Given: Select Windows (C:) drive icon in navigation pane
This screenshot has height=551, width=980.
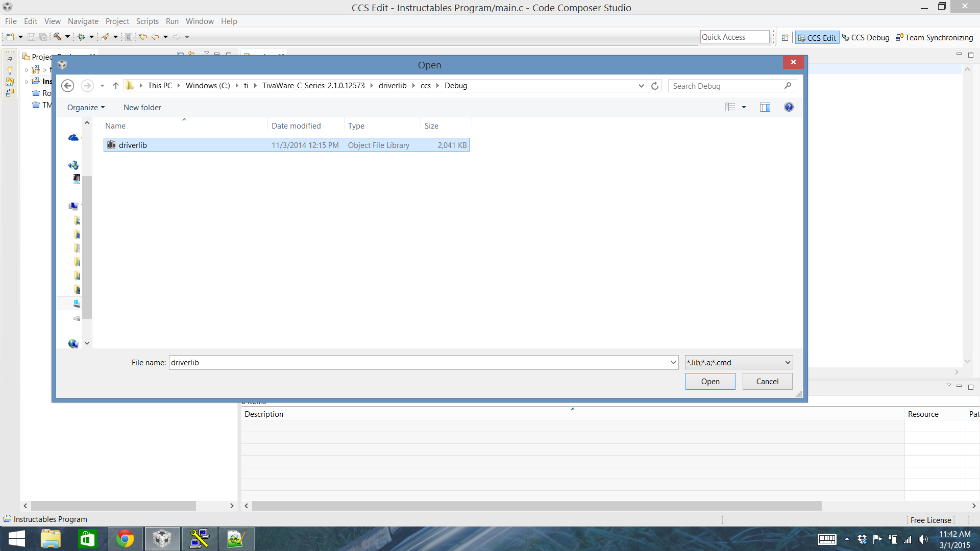Looking at the screenshot, I should [x=77, y=304].
